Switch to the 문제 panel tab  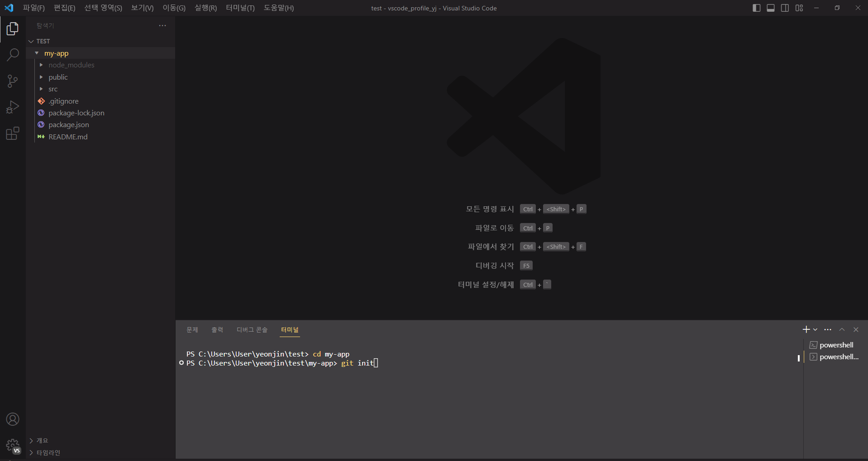click(x=192, y=330)
